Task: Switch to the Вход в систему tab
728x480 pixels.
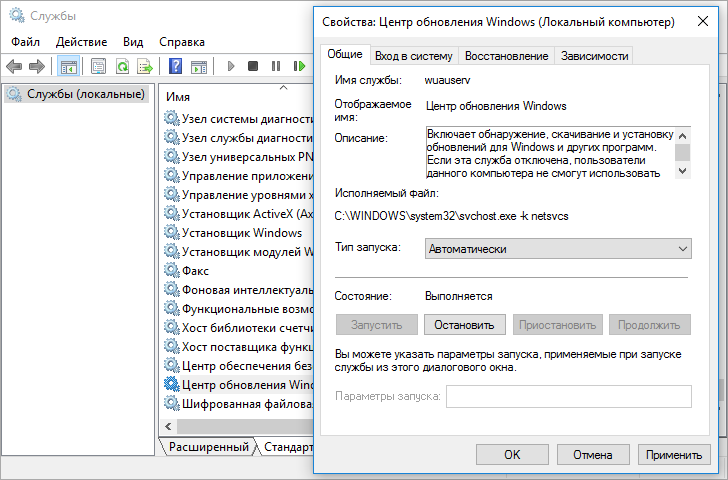Action: click(414, 56)
